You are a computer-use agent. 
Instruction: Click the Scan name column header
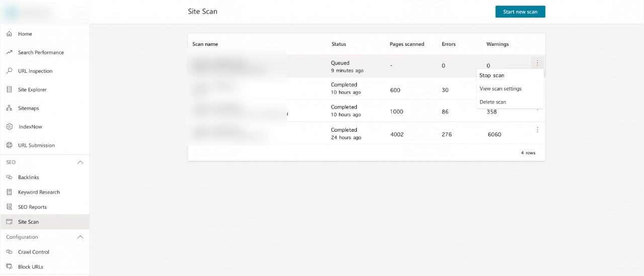[205, 44]
